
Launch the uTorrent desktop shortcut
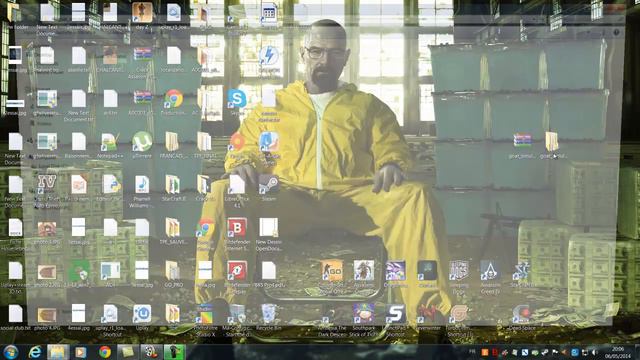coord(142,142)
